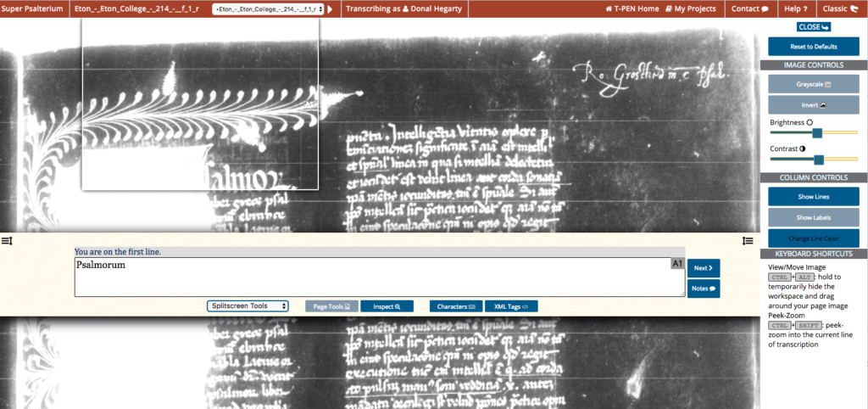Click the Eton College 214 f_1_r title
This screenshot has width=868, height=409.
click(x=136, y=8)
